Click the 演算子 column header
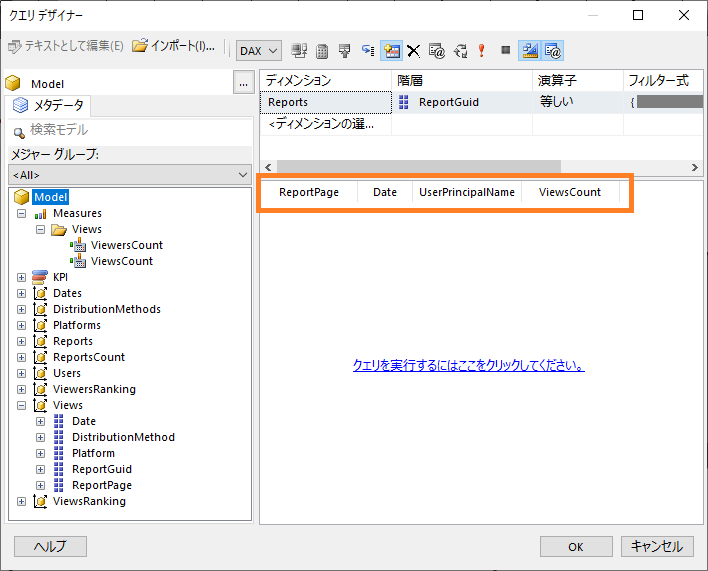The image size is (708, 571). click(x=578, y=81)
